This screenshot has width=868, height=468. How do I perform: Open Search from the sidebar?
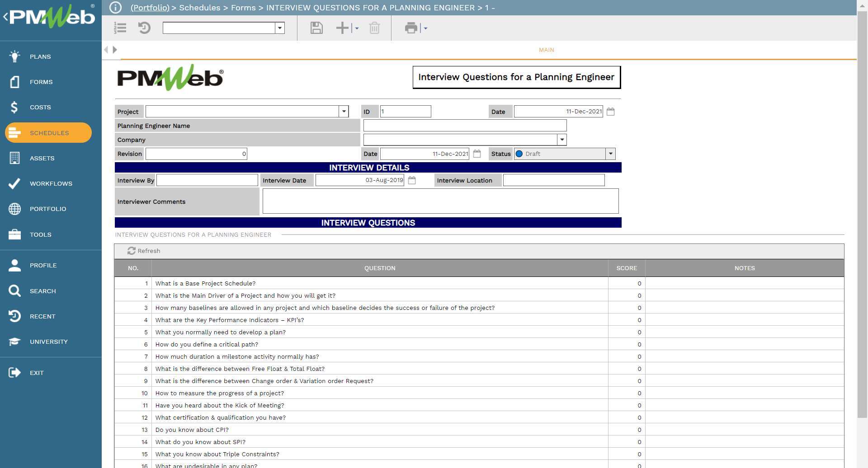click(43, 291)
